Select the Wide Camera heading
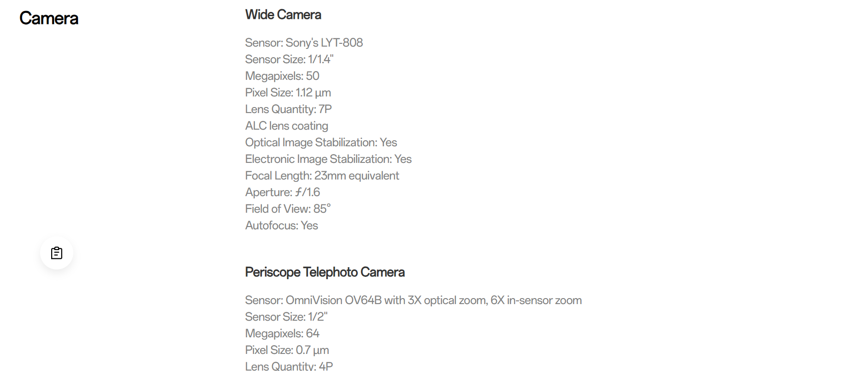 tap(283, 15)
